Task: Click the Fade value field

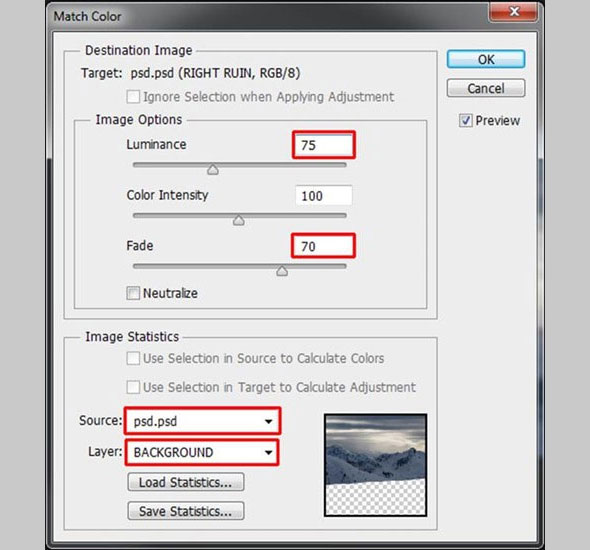Action: click(323, 246)
